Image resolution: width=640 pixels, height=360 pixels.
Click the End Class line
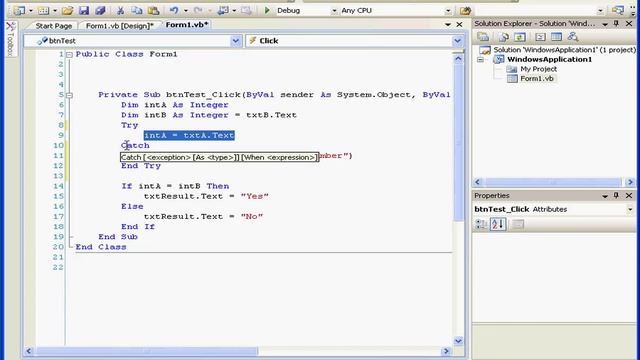[101, 247]
